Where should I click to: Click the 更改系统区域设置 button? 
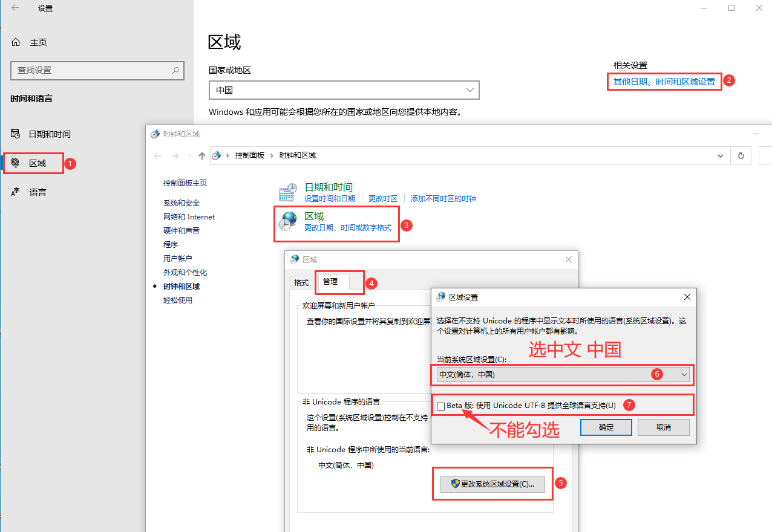click(492, 484)
